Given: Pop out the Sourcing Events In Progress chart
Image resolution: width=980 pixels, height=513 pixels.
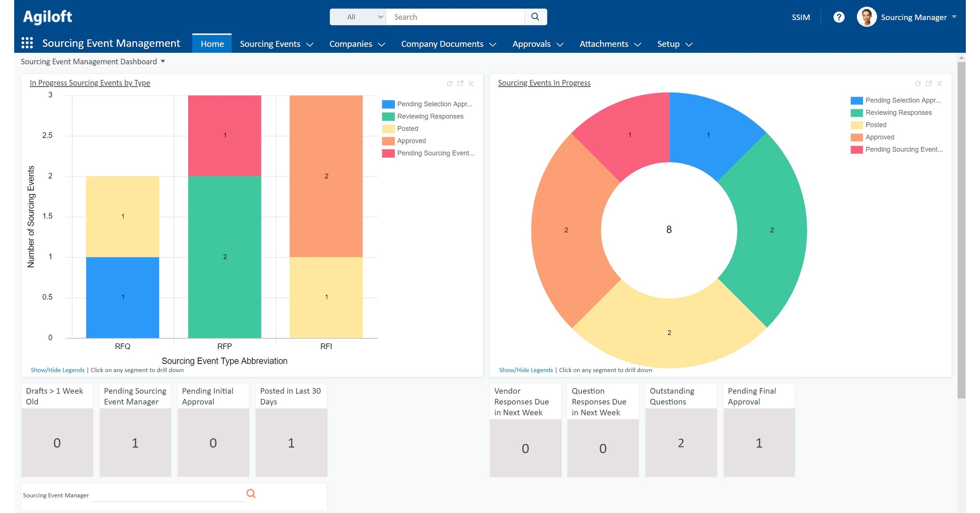Looking at the screenshot, I should pyautogui.click(x=928, y=83).
